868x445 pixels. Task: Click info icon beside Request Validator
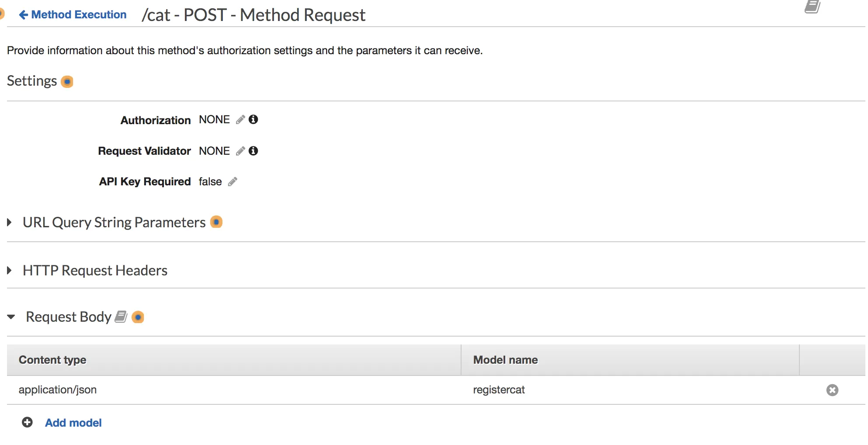tap(253, 151)
